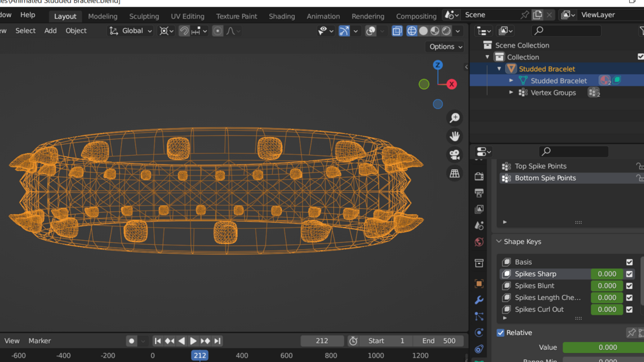Jump to previous keyframe
The height and width of the screenshot is (362, 644).
(x=169, y=341)
